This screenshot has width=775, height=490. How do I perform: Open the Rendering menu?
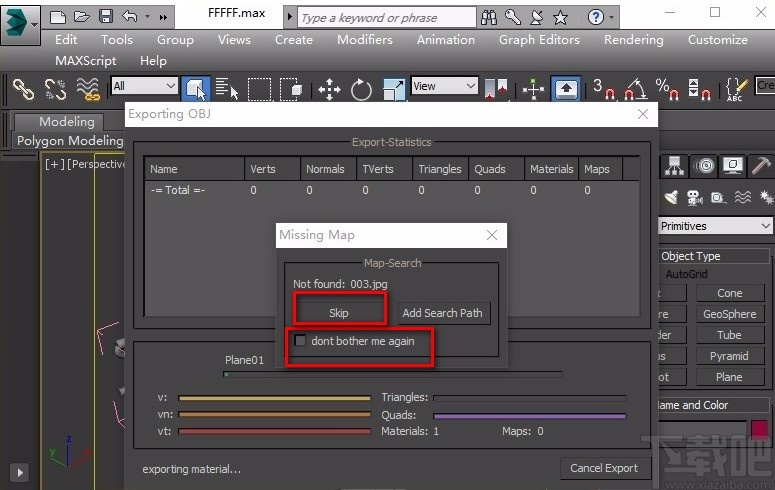[x=634, y=40]
